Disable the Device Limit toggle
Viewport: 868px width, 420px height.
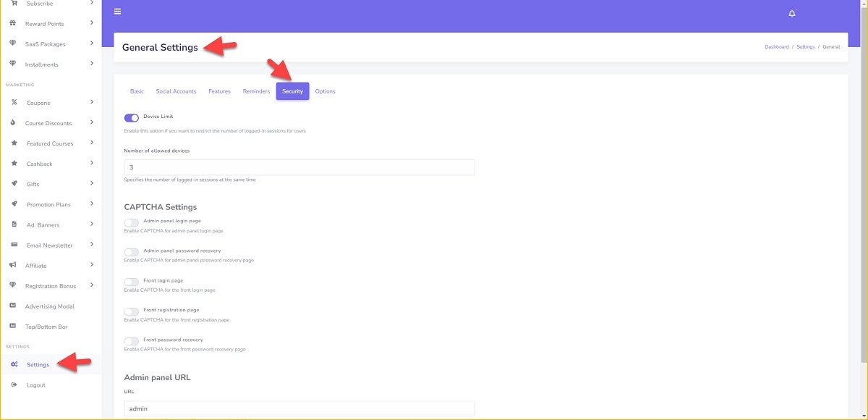point(132,117)
